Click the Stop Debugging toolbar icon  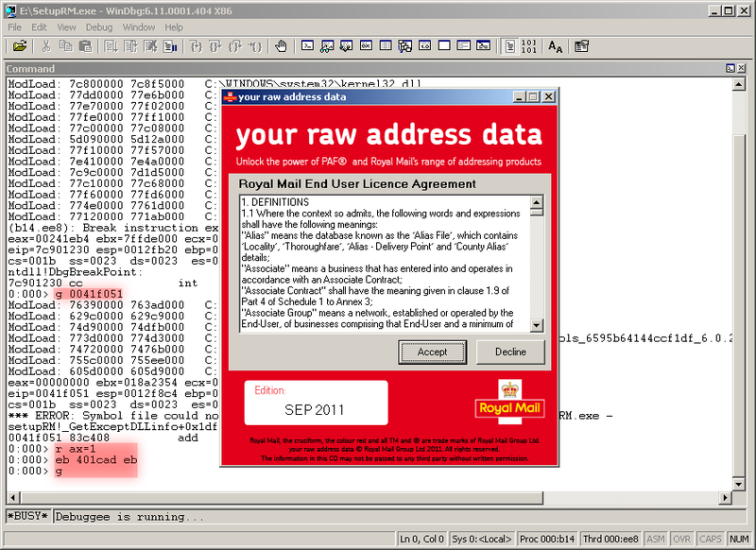point(150,46)
